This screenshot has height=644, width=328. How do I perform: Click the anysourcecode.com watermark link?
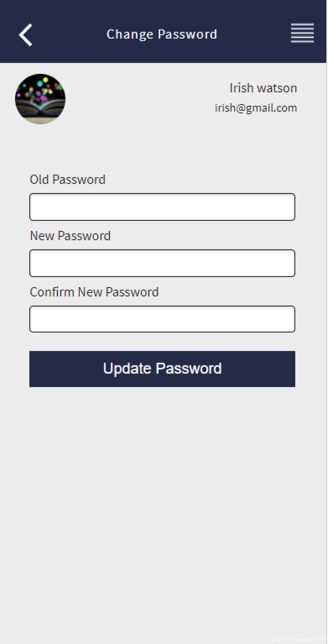(298, 640)
